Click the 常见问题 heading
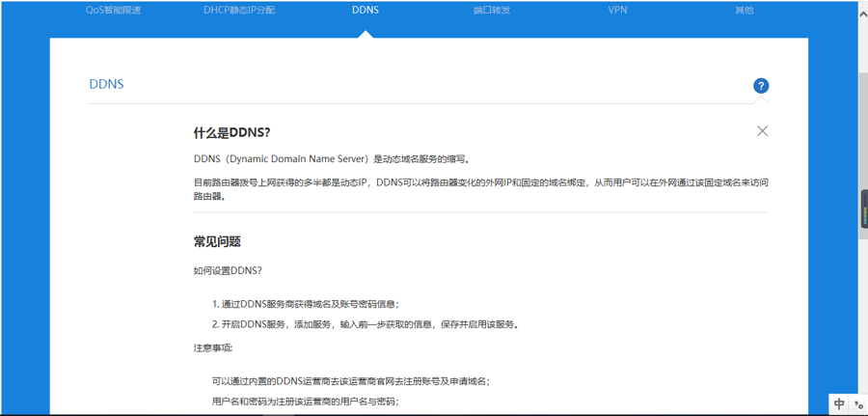This screenshot has width=868, height=416. pos(216,242)
